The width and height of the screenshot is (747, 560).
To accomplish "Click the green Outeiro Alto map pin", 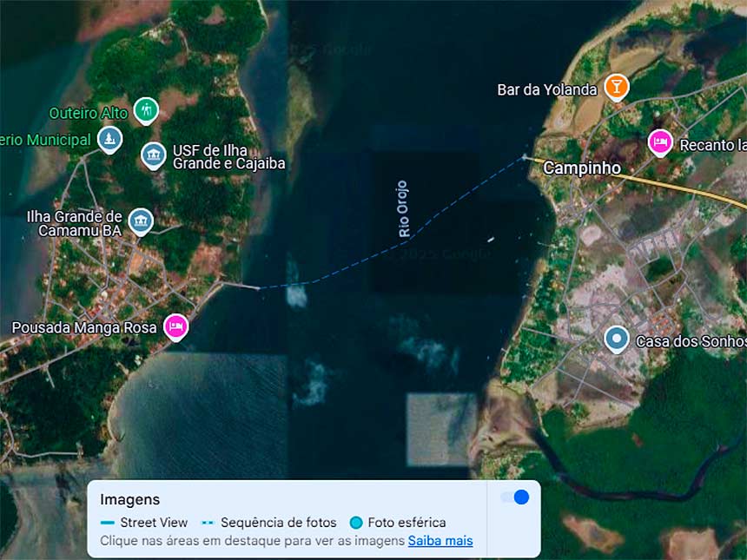I will point(146,110).
